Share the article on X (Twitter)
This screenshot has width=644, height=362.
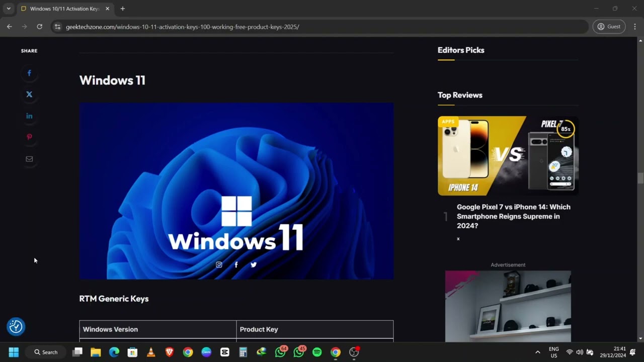(29, 95)
